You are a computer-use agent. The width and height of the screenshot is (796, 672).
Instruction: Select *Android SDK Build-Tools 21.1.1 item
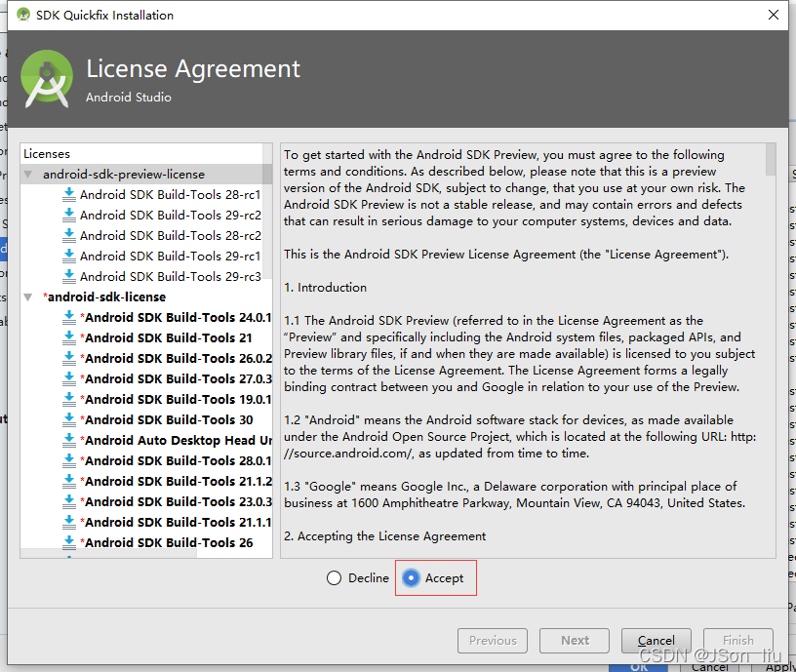176,522
